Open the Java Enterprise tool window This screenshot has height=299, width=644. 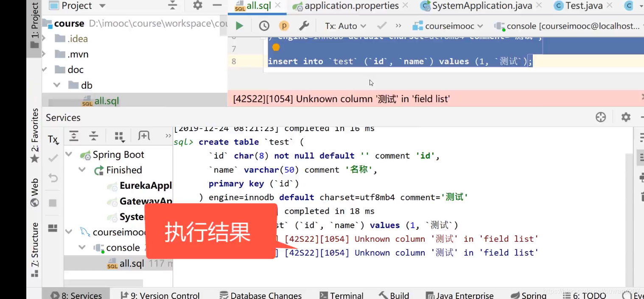459,295
